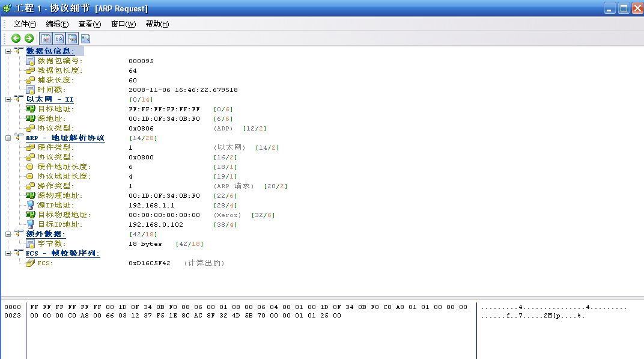Minimize the 协议细节 window
Image resolution: width=644 pixels, height=359 pixels.
point(610,8)
